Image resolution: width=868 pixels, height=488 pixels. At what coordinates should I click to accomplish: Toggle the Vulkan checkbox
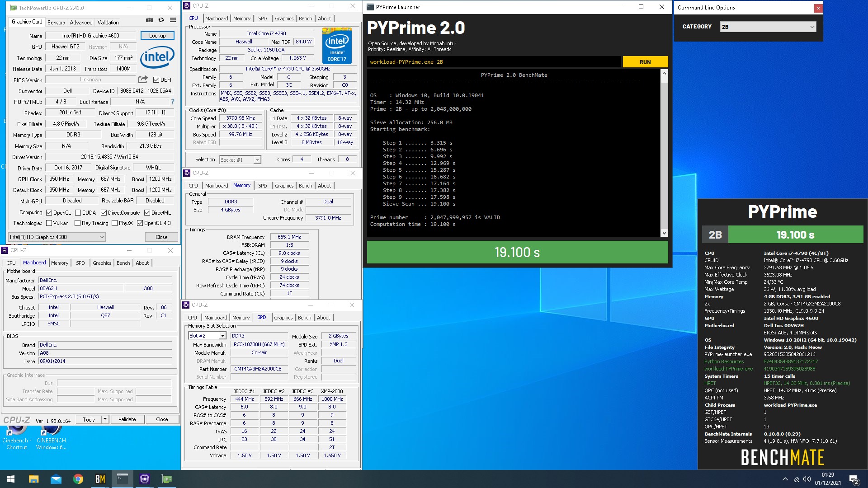(x=49, y=223)
